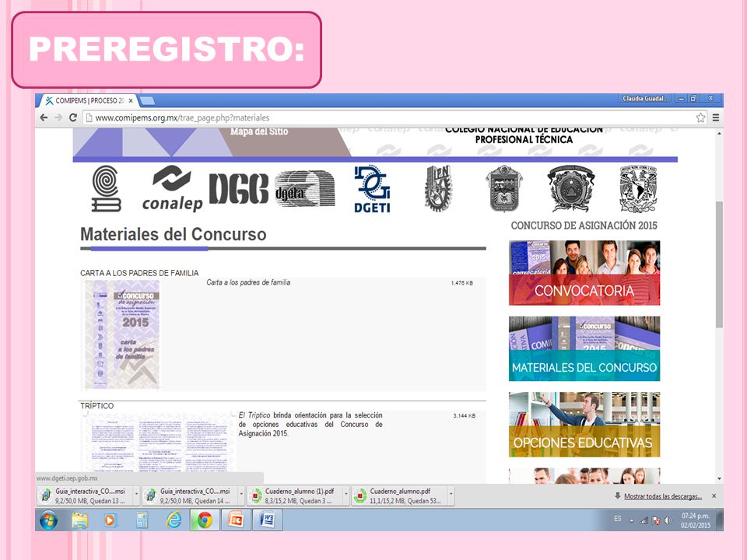Click scrollbar down arrow
This screenshot has height=560, width=747.
(x=719, y=478)
